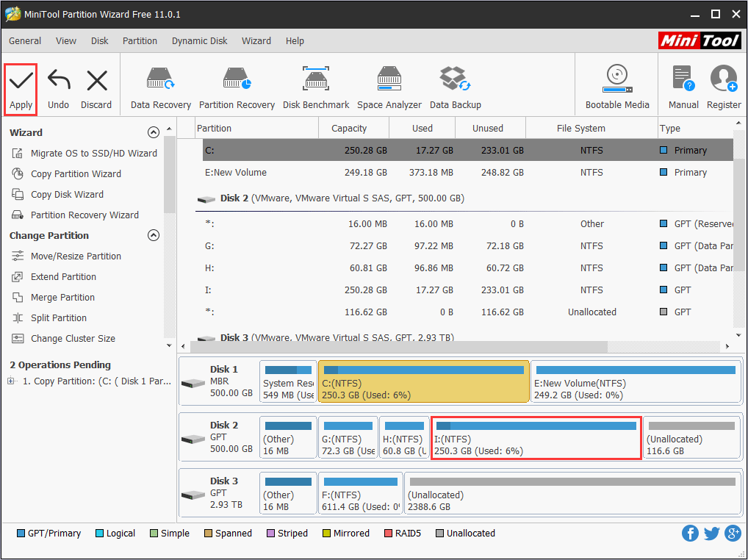748x560 pixels.
Task: Collapse the Wizard section in the sidebar
Action: (154, 133)
